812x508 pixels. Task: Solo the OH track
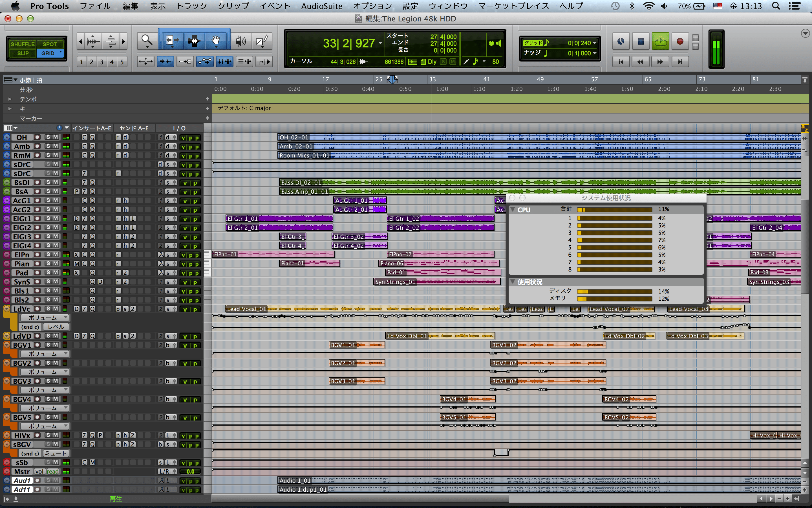(48, 137)
